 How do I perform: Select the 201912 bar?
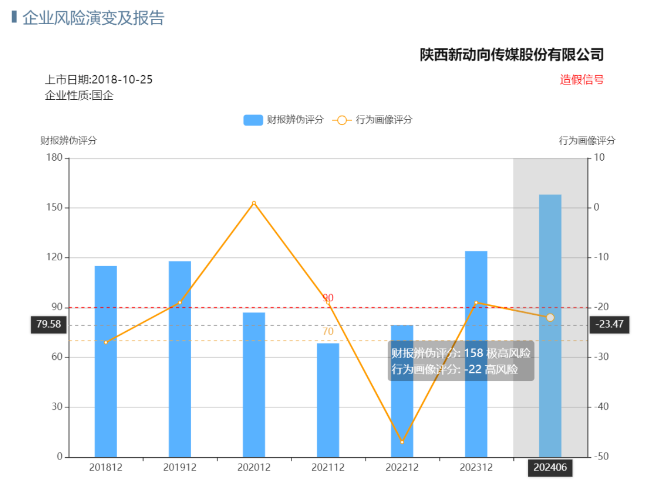pos(180,359)
